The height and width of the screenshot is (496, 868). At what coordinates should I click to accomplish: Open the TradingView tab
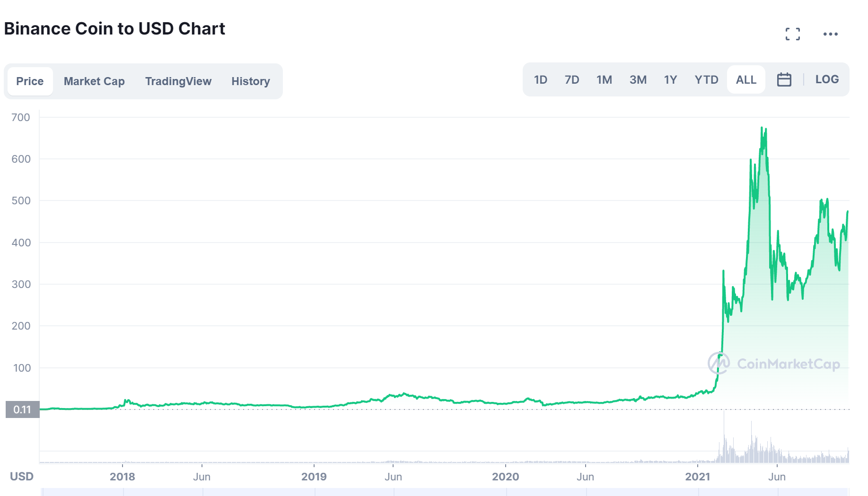(178, 81)
